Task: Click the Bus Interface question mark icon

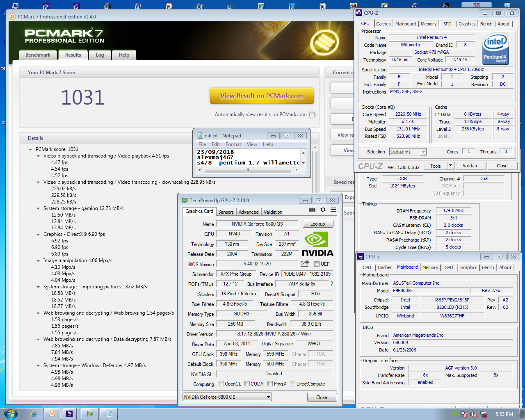Action: (x=332, y=284)
